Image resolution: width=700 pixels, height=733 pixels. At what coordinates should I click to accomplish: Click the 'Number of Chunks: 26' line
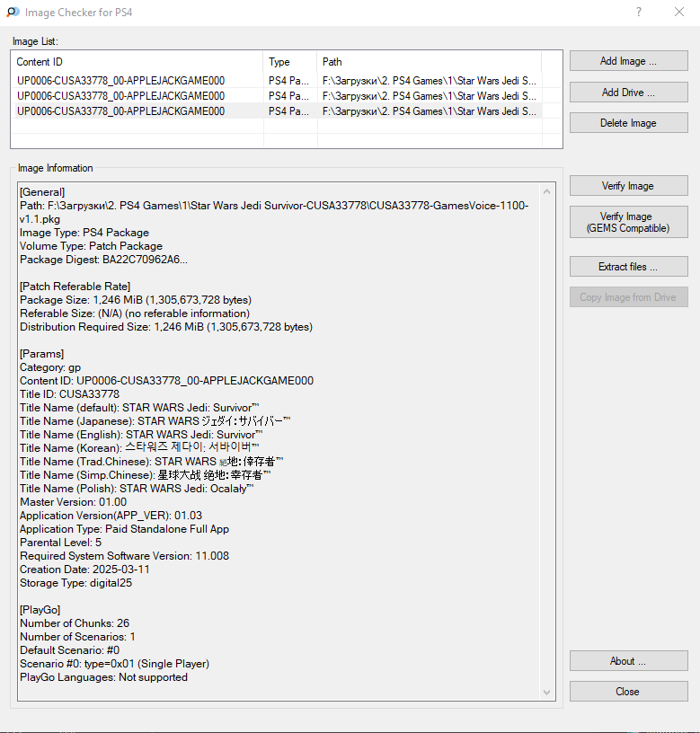(75, 623)
